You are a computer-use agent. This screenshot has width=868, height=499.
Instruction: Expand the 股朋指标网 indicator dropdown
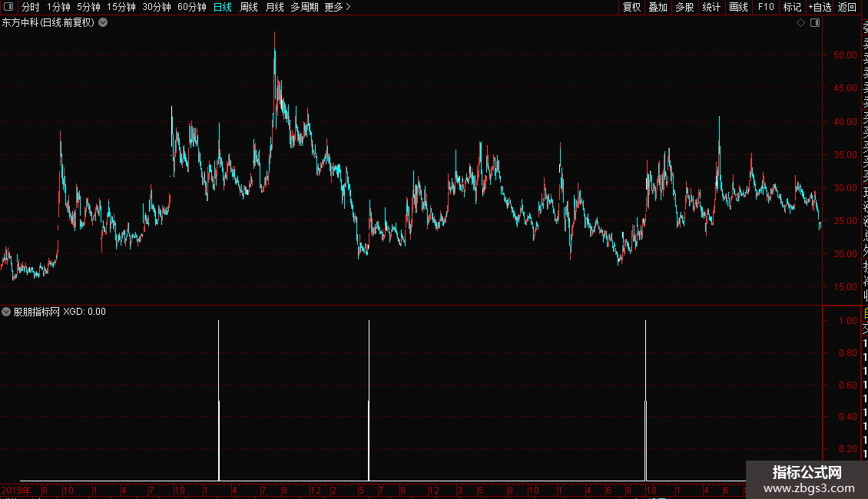point(6,312)
